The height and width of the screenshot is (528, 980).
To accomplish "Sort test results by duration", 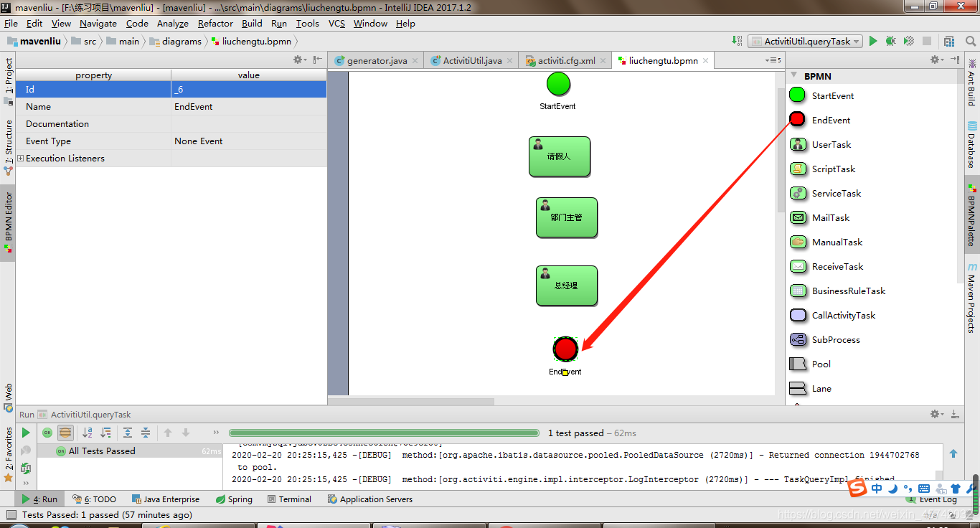I will [x=105, y=433].
